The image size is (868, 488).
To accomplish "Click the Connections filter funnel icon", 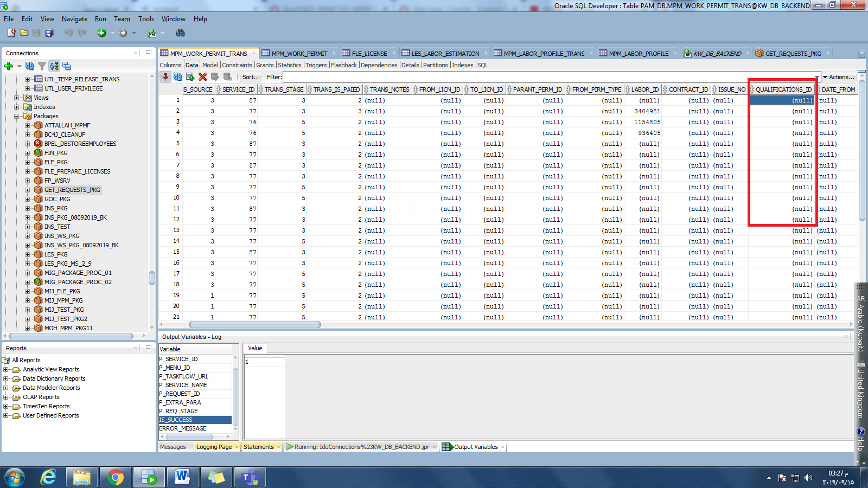I will pos(42,66).
